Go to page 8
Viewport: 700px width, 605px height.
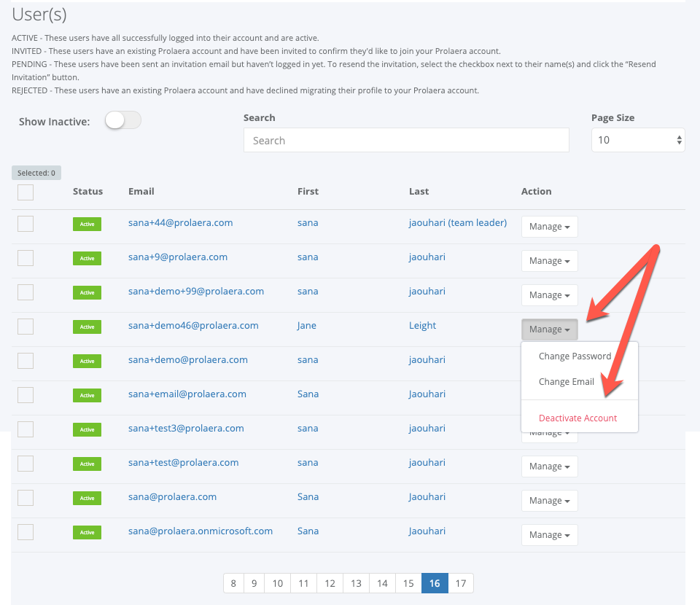pos(233,583)
